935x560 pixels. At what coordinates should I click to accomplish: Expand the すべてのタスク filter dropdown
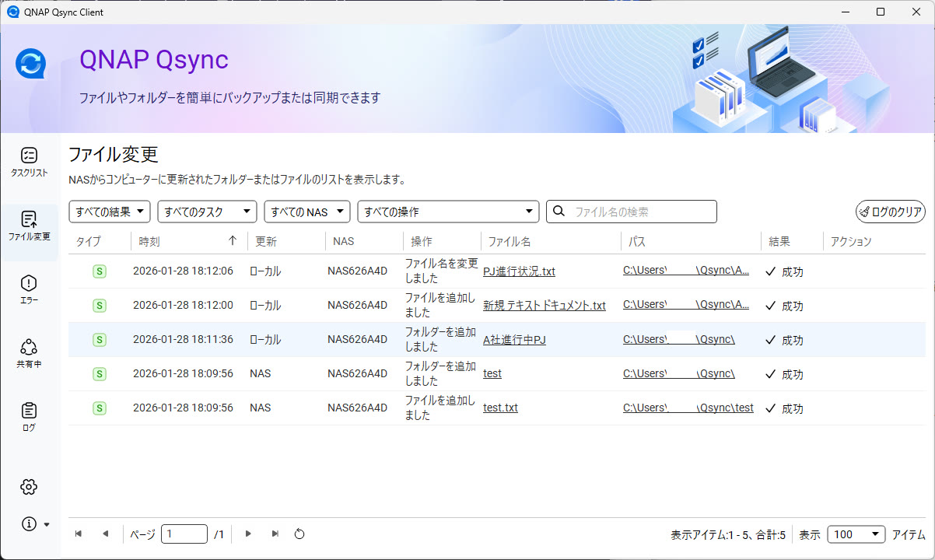coord(207,212)
